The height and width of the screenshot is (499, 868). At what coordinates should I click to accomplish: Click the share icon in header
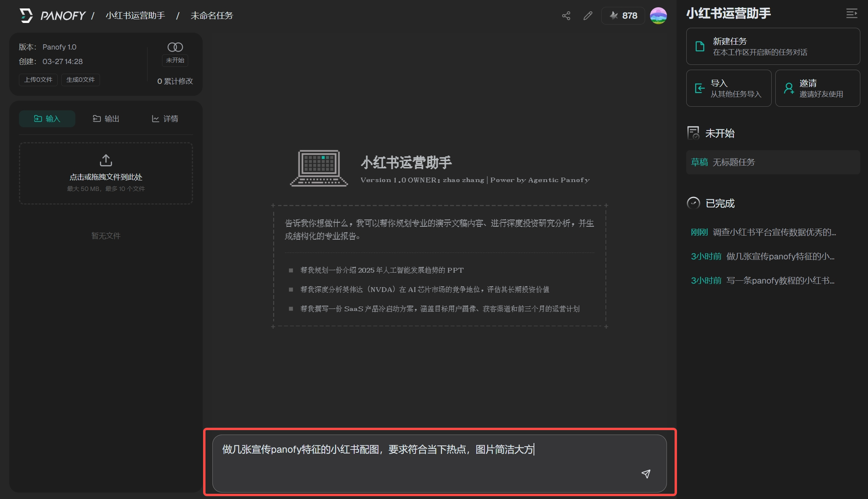[566, 16]
